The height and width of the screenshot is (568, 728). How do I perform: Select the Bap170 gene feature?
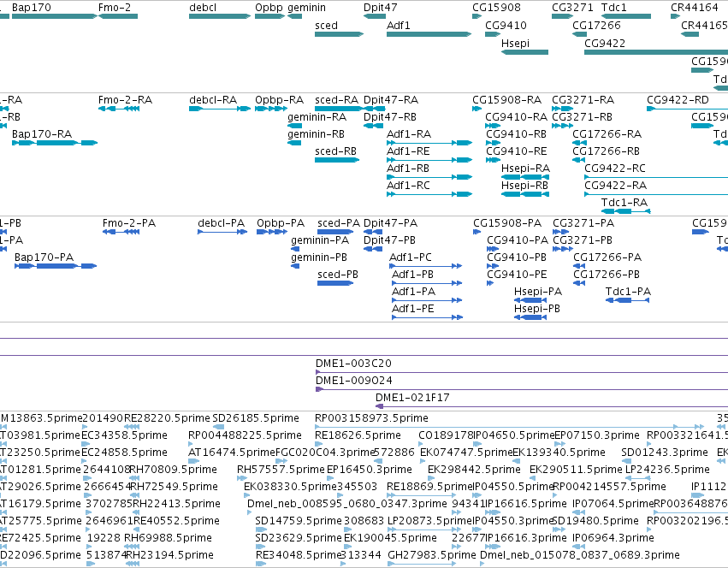[x=55, y=16]
